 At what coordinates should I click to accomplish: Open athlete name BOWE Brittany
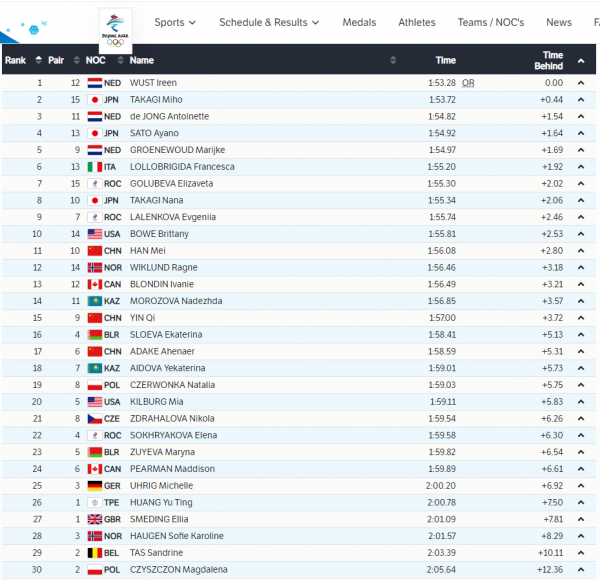tap(159, 234)
